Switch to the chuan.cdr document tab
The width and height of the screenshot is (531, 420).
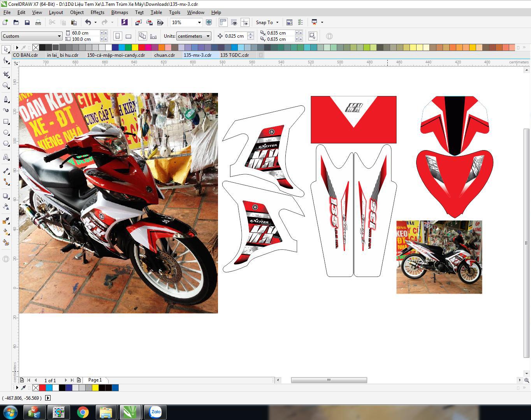pos(164,55)
